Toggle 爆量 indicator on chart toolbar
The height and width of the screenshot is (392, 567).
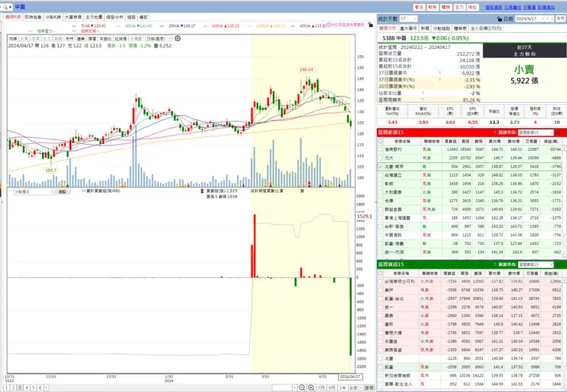click(x=93, y=38)
